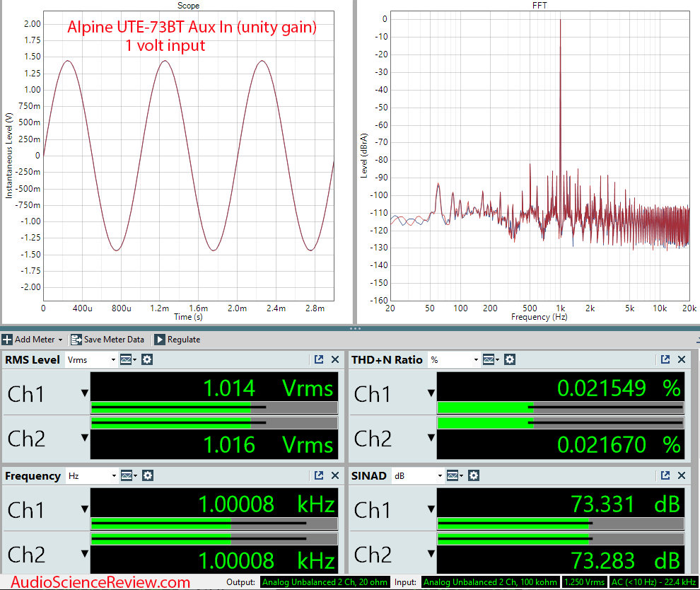Expand THD+N Ratio Ch2 channel arrow

point(431,437)
